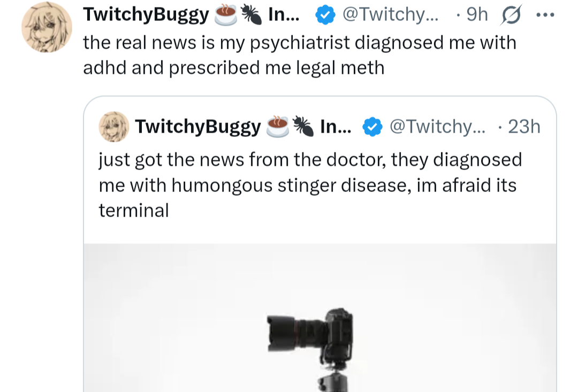Click the @Twitchy... handle in main tweet
Screen dimensions: 578x392
pyautogui.click(x=390, y=16)
